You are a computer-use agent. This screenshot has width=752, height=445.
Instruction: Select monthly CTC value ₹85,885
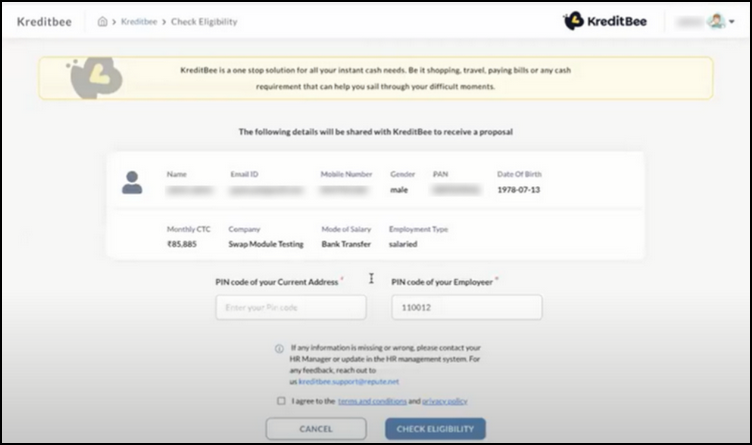click(x=182, y=244)
